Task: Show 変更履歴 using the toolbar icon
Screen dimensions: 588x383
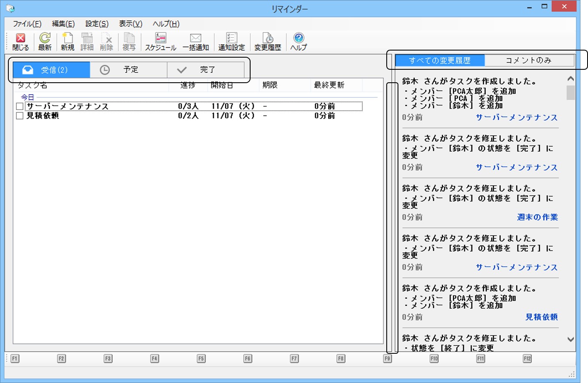Action: pos(268,38)
